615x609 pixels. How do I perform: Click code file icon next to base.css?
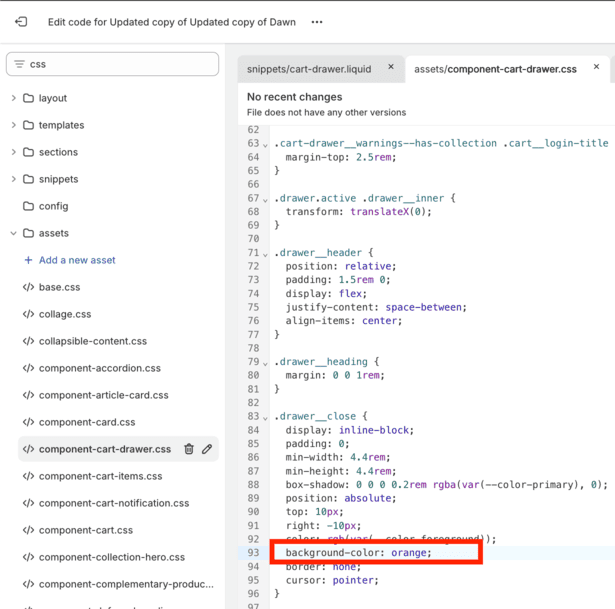coord(28,287)
